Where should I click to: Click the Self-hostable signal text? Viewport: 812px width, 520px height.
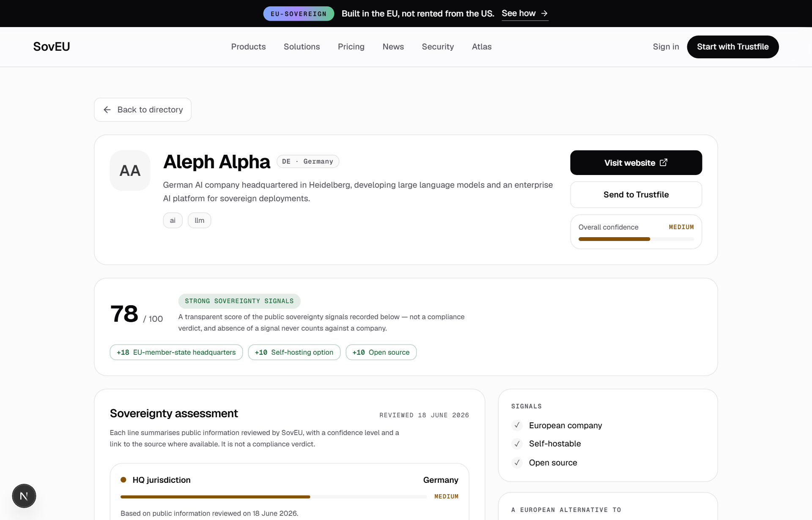point(554,443)
